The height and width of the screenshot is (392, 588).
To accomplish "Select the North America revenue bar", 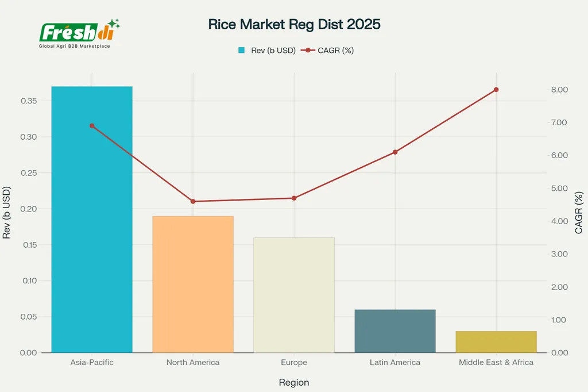I will [193, 284].
